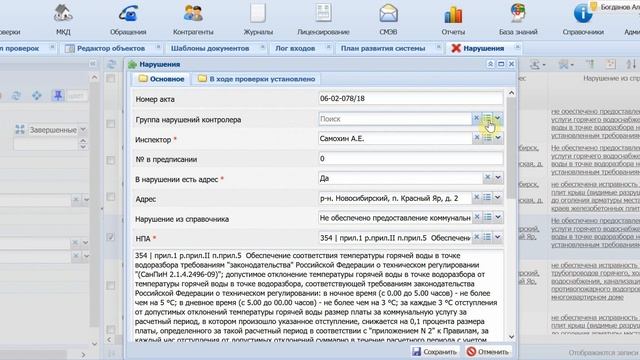Close the Лог входов tab
Screen dimensions: 640x360
pos(328,47)
